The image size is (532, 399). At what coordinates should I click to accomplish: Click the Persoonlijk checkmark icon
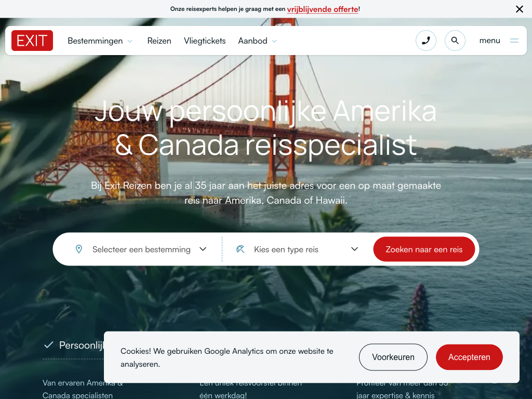tap(49, 345)
